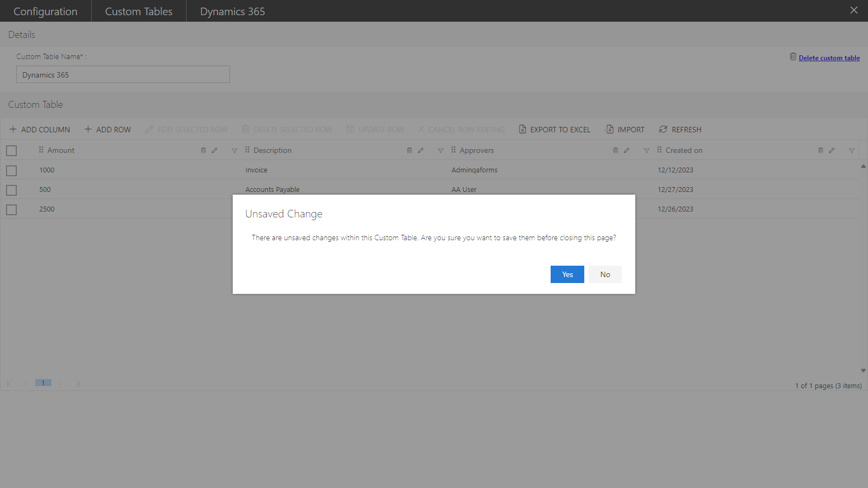This screenshot has height=488, width=868.
Task: Delete the Amount column using its trash icon
Action: click(x=203, y=150)
